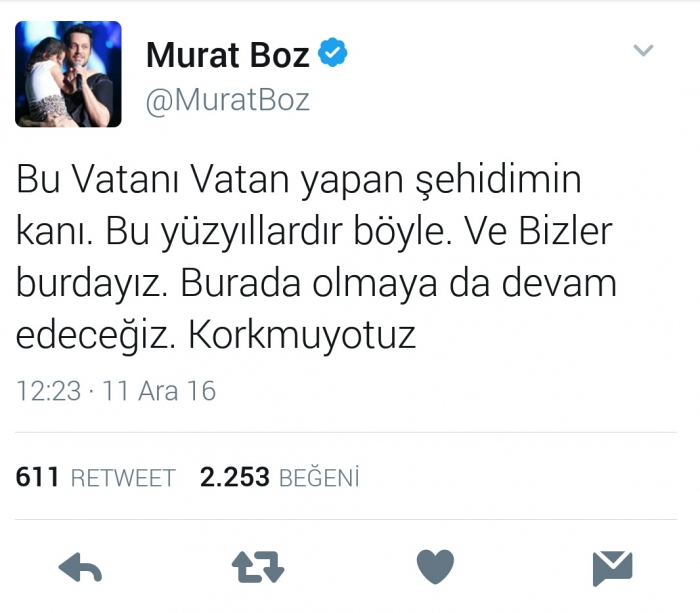Click the 11 Ara 16 date
700x613 pixels.
pyautogui.click(x=159, y=391)
